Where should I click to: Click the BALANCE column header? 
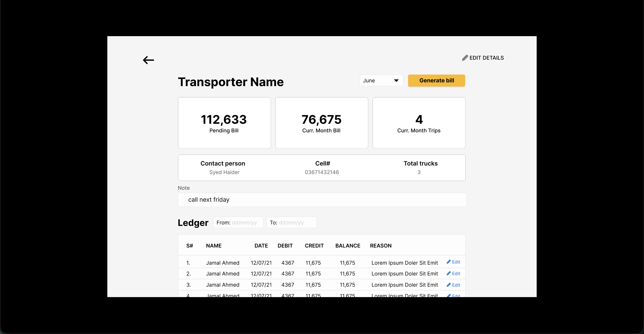[x=348, y=246]
